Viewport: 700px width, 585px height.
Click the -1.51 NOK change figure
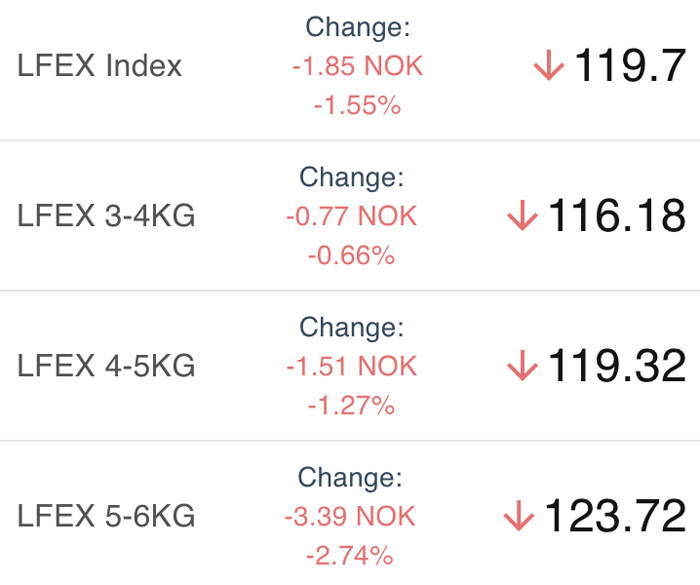[351, 366]
